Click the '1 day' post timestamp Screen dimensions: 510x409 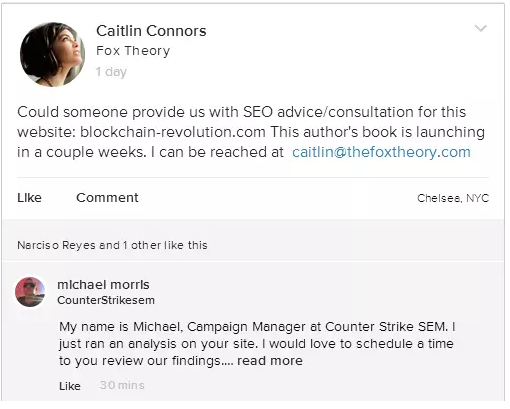coord(111,72)
